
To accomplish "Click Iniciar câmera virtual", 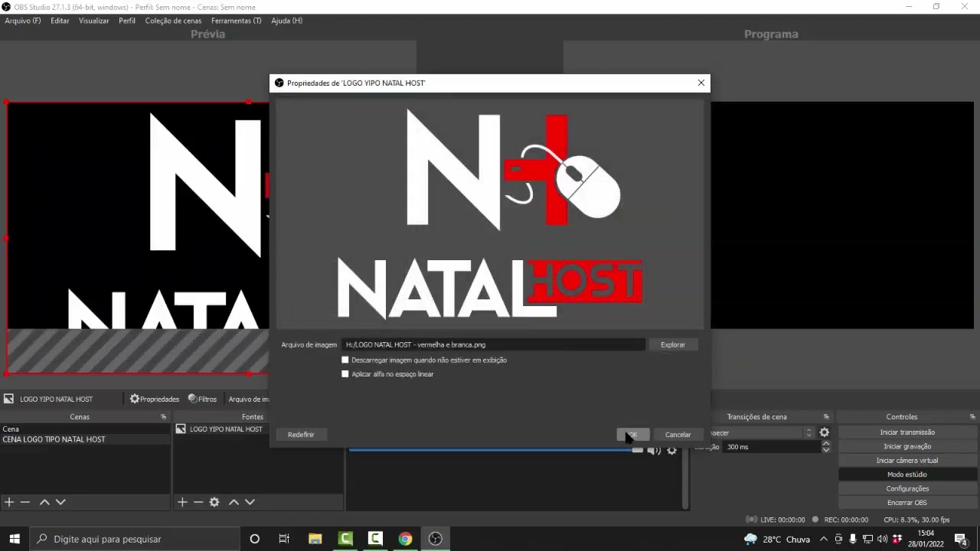I will (x=907, y=461).
